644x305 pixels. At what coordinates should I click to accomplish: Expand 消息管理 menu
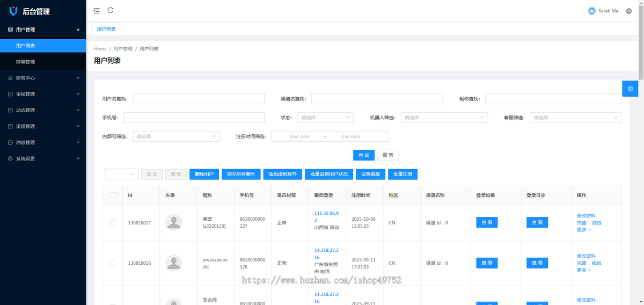click(43, 142)
